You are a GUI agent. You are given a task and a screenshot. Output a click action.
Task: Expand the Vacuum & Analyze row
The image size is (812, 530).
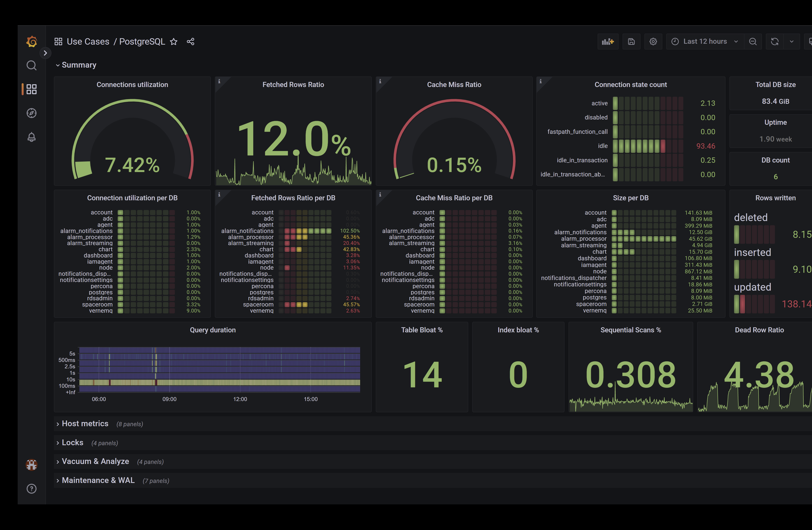click(x=95, y=461)
